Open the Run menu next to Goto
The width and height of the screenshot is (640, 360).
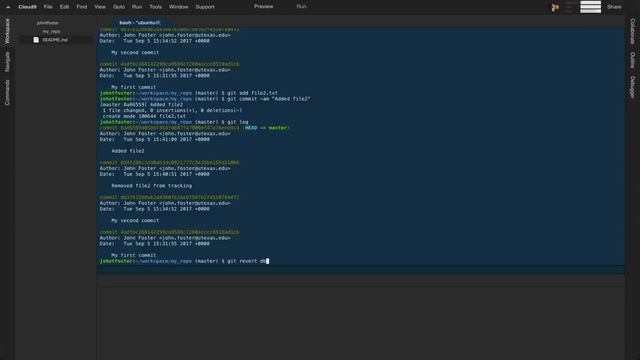(137, 7)
